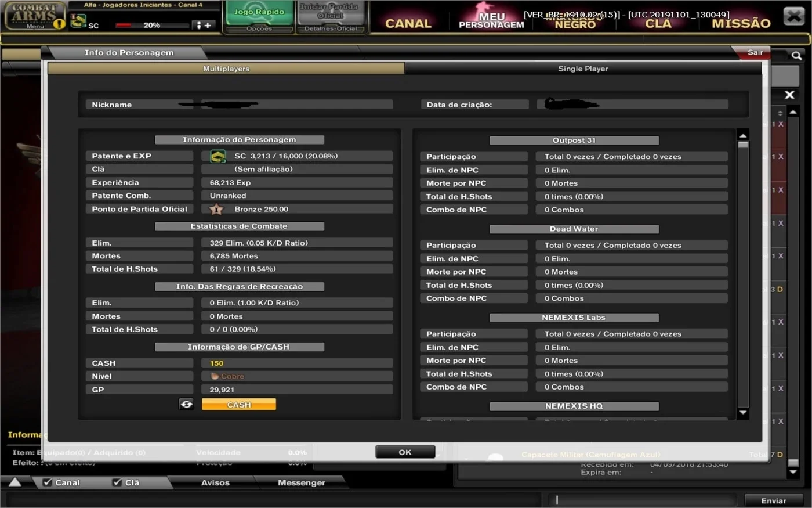Viewport: 812px width, 508px height.
Task: Click 'Informação de GP/CASH' header
Action: pyautogui.click(x=240, y=347)
